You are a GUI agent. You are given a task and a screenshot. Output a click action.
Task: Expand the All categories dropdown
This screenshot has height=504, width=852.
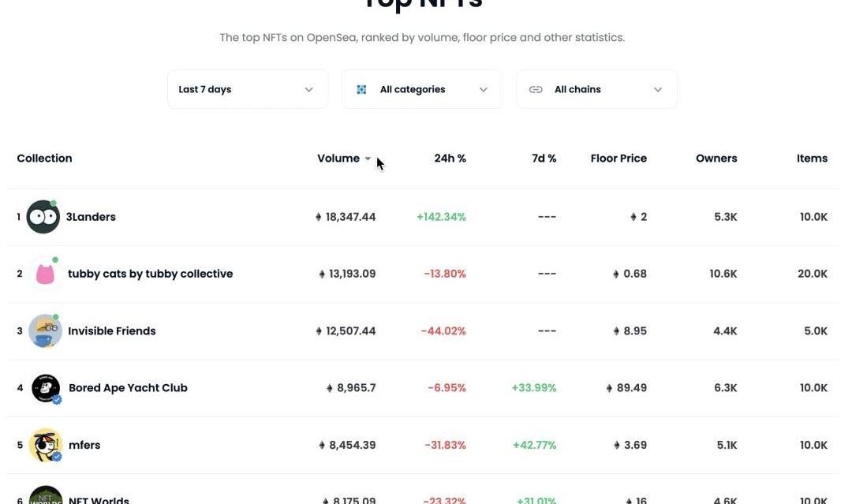tap(422, 90)
